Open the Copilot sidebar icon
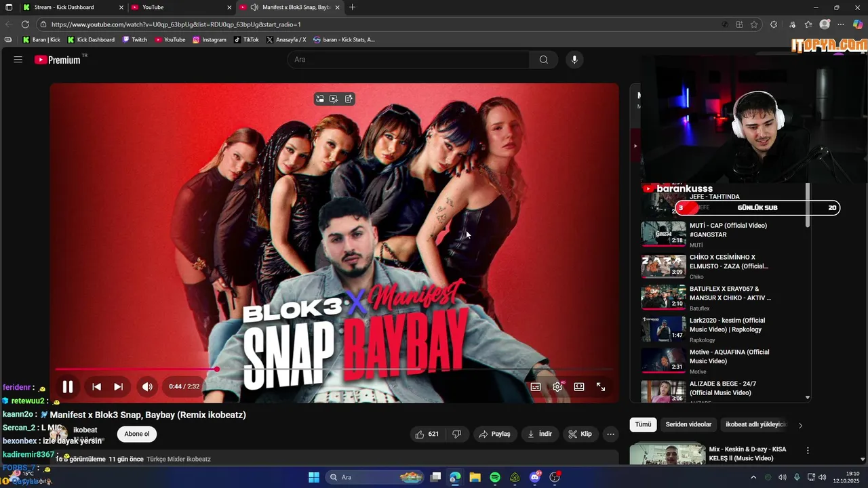 [x=858, y=24]
